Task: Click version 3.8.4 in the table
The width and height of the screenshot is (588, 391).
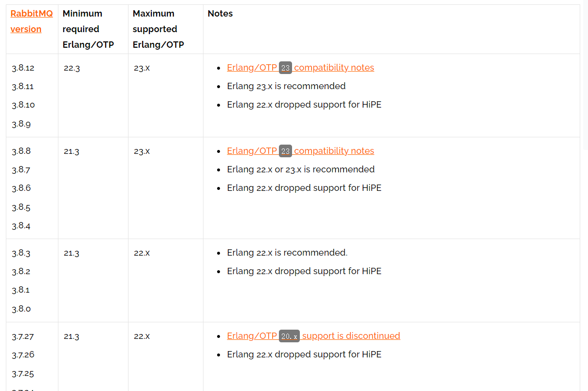Action: [x=21, y=226]
